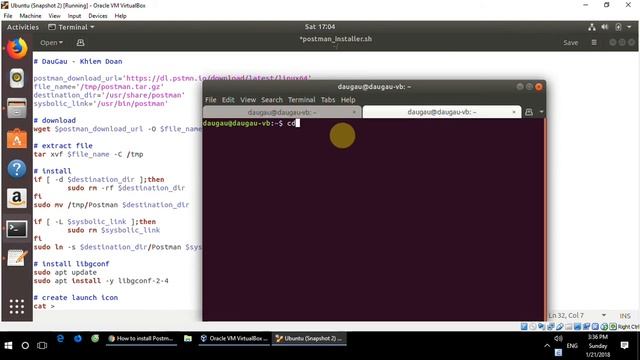Open the Help icon in the dock
This screenshot has width=640, height=360.
17,169
